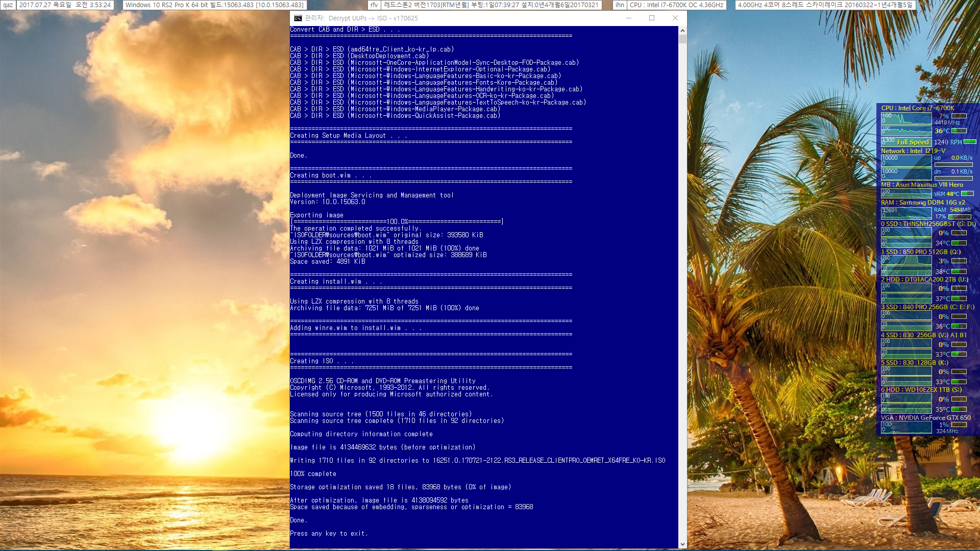Viewport: 980px width, 551px height.
Task: Click 'Creating Setup Media Layout' line
Action: point(349,135)
